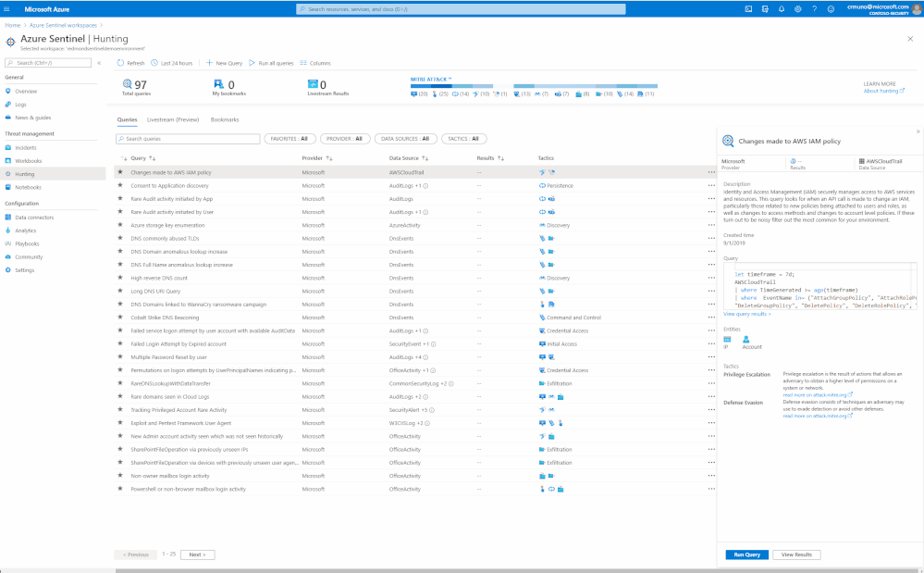Open the About hunting link

coord(883,91)
